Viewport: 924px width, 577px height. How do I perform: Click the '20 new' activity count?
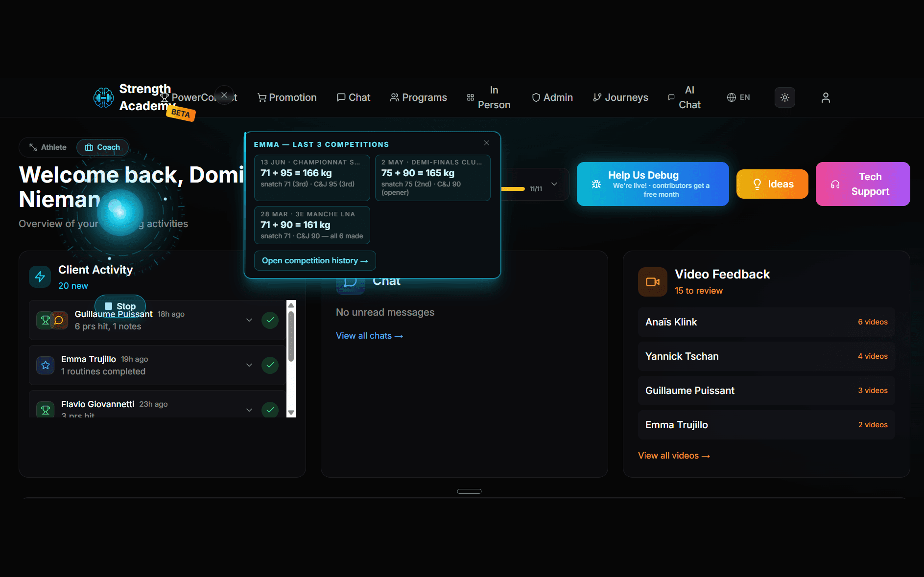coord(73,286)
